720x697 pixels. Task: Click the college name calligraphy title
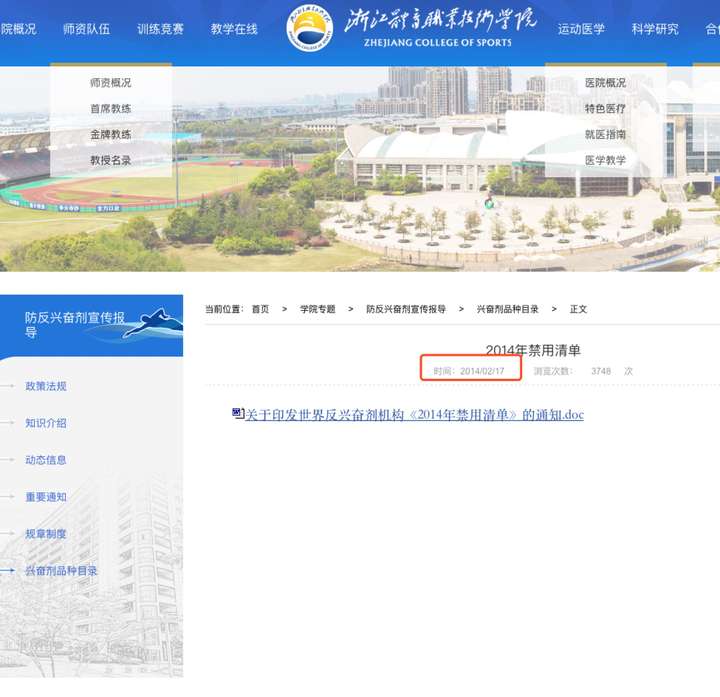point(440,19)
